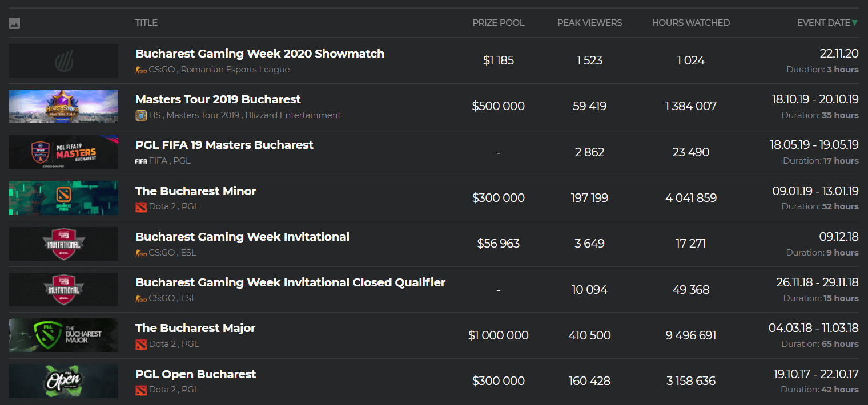The image size is (868, 405).
Task: Toggle sort arrow next to Event Date
Action: coord(855,23)
